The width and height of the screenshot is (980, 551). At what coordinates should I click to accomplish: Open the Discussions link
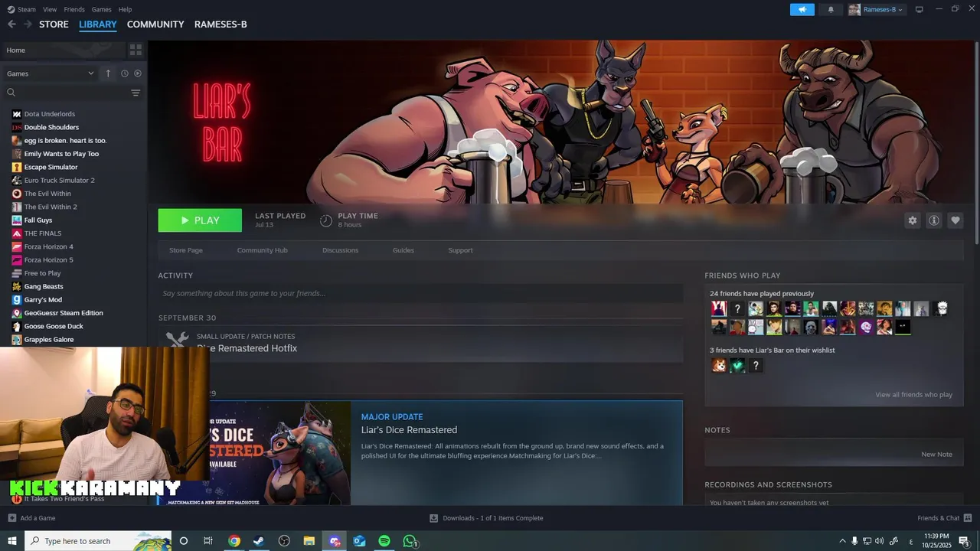pos(340,250)
